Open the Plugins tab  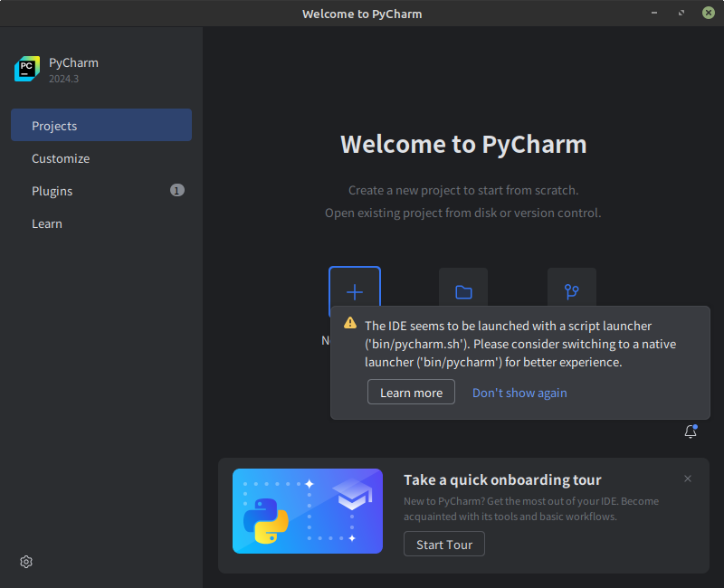click(101, 191)
